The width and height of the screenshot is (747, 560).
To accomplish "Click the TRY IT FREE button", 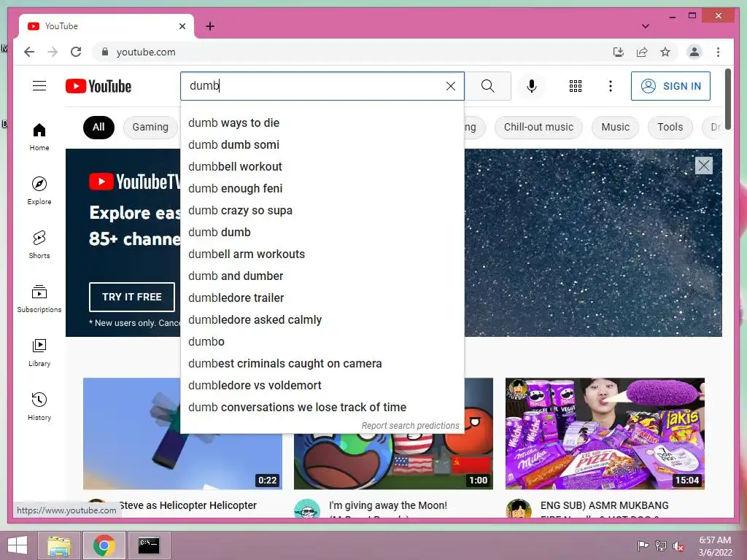I will (132, 297).
